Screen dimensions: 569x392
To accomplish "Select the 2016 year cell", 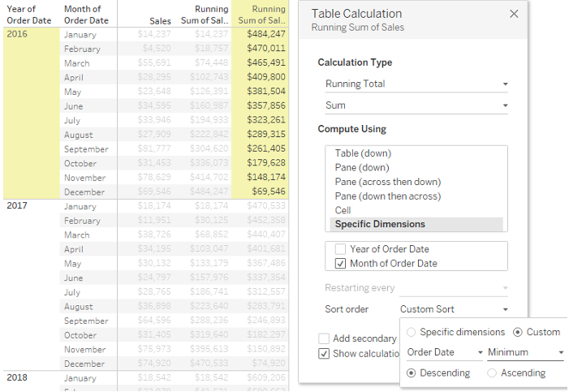I will [17, 34].
